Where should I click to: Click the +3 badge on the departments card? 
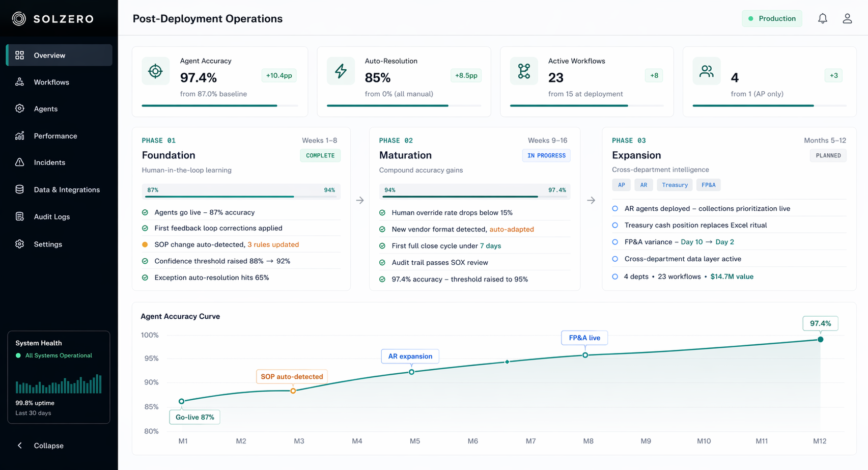coord(833,75)
